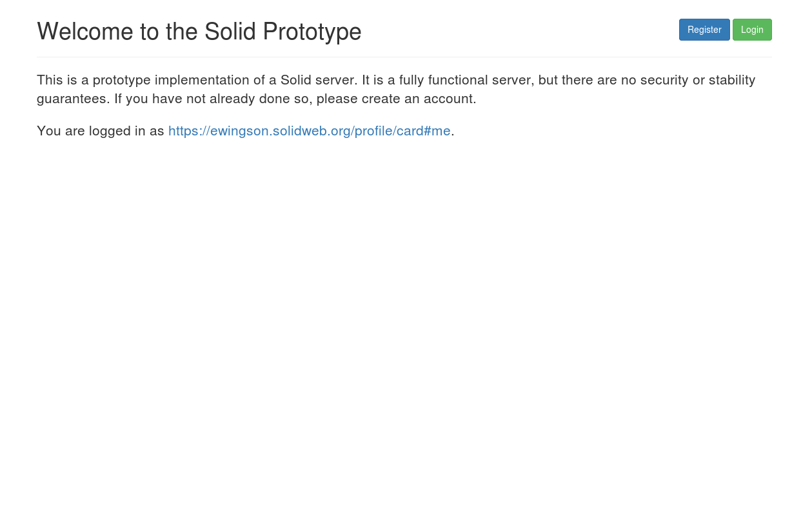Click the blue Register button
This screenshot has height=510, width=812.
(x=704, y=30)
